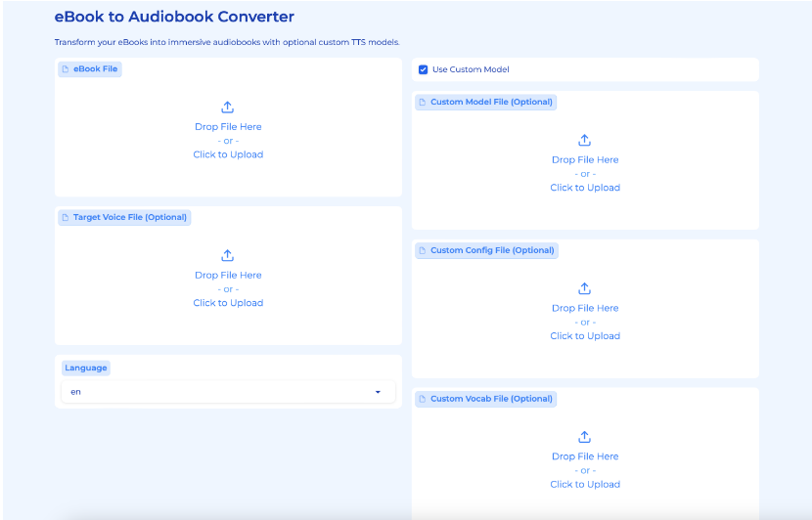Click the Custom Config File (Optional) label
The image size is (812, 520).
click(x=492, y=251)
